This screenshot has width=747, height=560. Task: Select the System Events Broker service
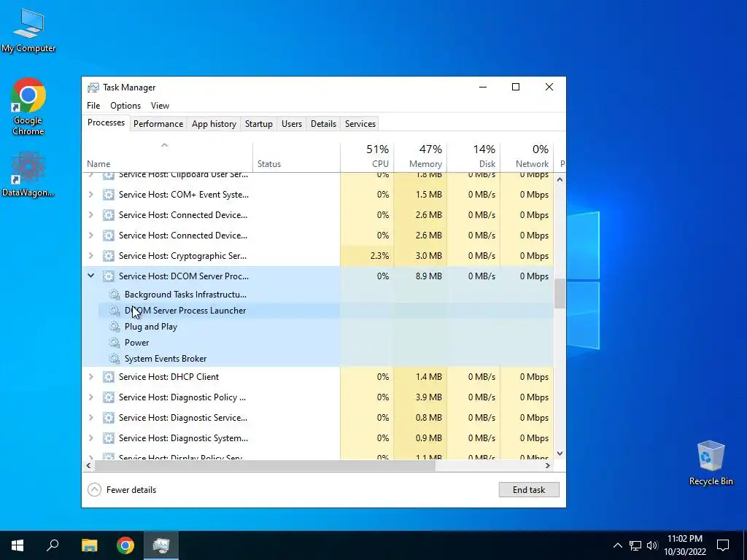pyautogui.click(x=166, y=359)
